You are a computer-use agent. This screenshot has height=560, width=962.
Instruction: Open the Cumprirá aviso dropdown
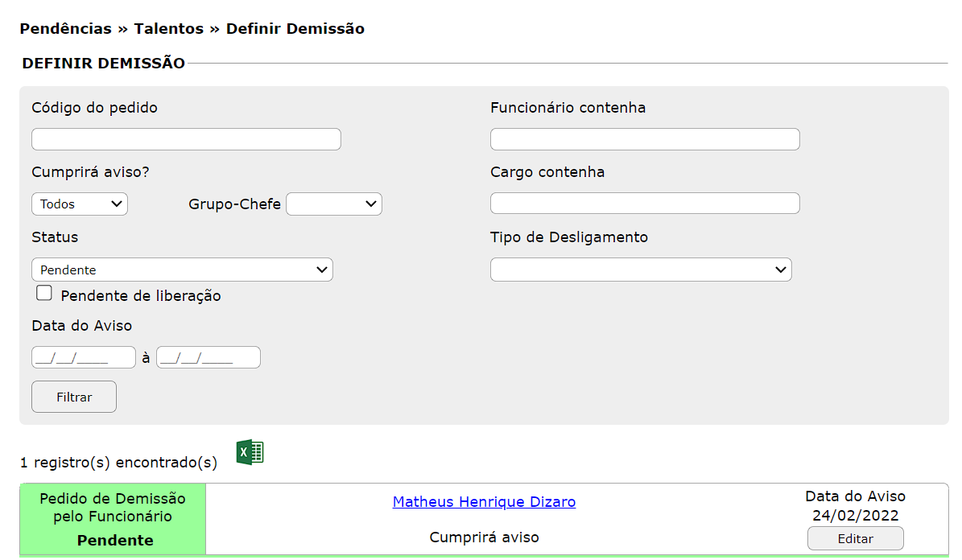(80, 204)
